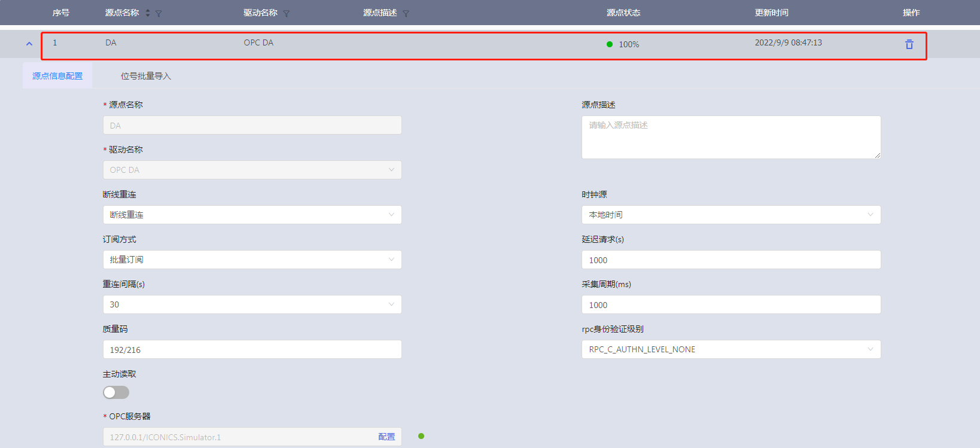Open the filter icon next to 源点描述
The width and height of the screenshot is (980, 448).
[406, 13]
